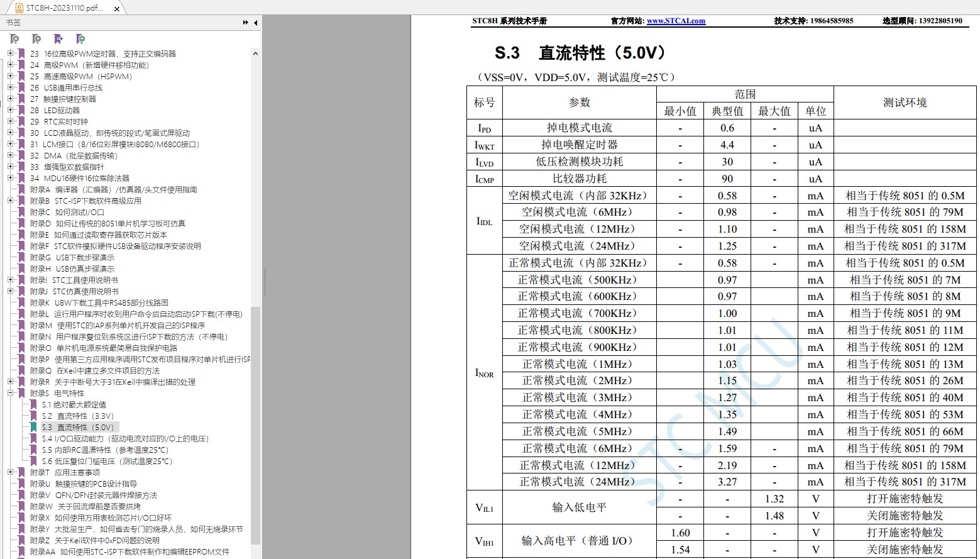The width and height of the screenshot is (980, 559).
Task: Expand bookmark 附录R 关于中断号大于31
Action: click(10, 382)
